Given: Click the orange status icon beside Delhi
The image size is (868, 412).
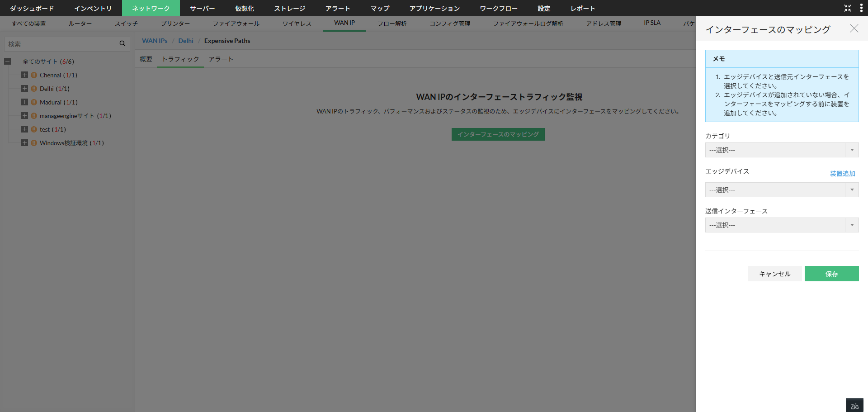Looking at the screenshot, I should [x=34, y=89].
